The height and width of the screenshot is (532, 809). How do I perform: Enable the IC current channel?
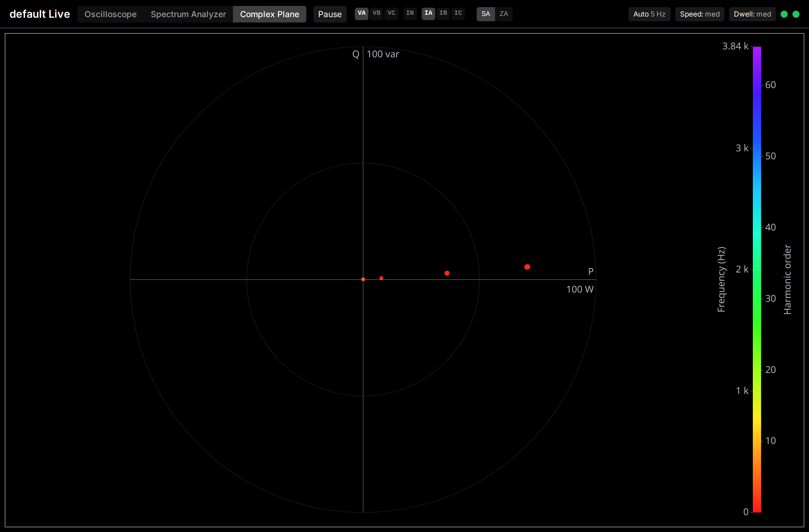[458, 14]
